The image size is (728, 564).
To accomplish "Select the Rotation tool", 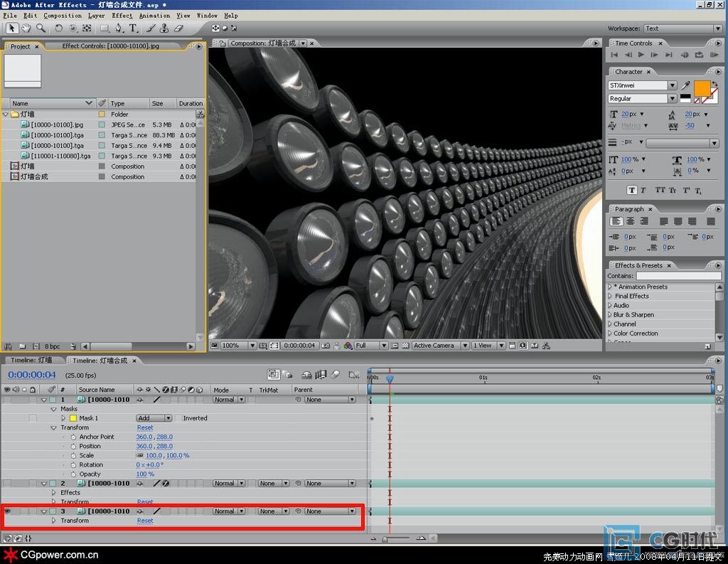I will coord(58,28).
